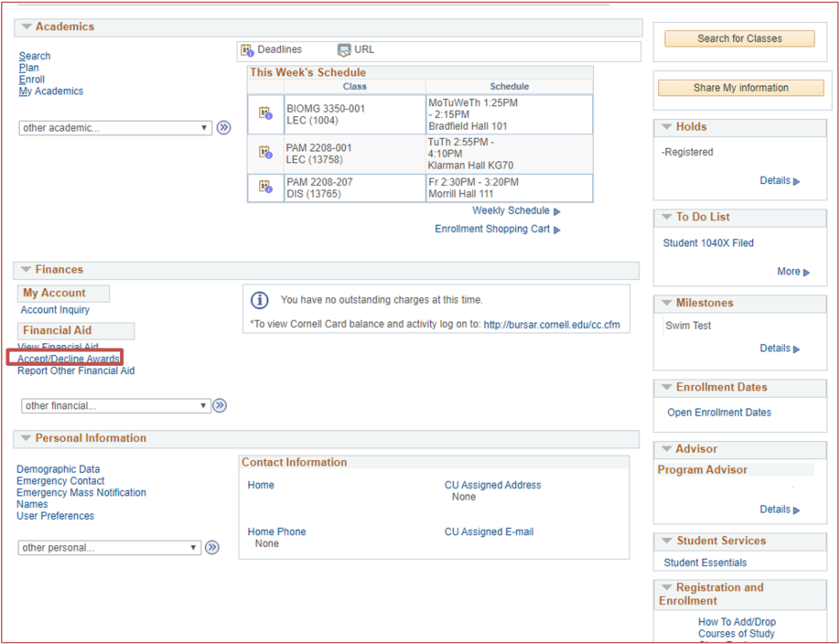
Task: Open the Student 1040X Filed item
Action: pyautogui.click(x=708, y=243)
